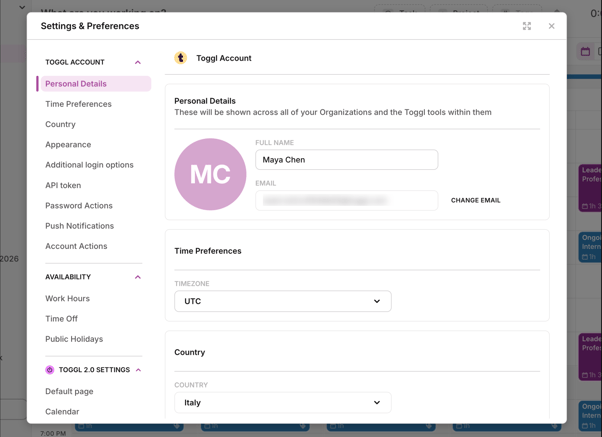The width and height of the screenshot is (602, 437).
Task: Open Push Notifications settings
Action: click(79, 226)
